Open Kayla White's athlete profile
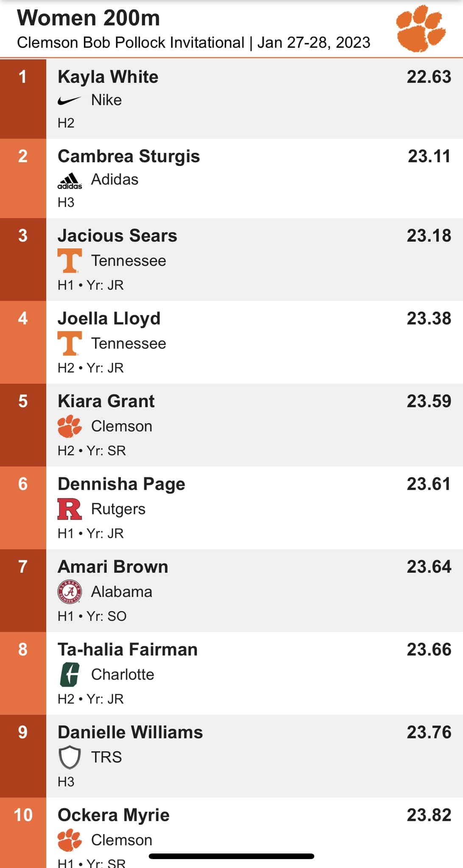Viewport: 463px width, 868px height. [x=108, y=77]
